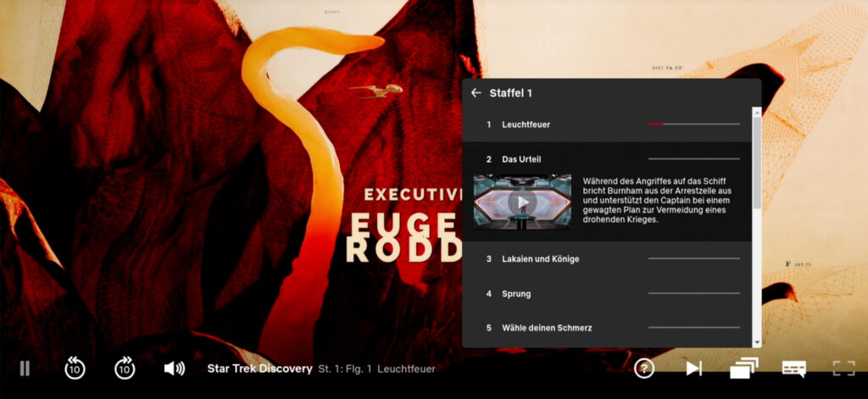Select episode 5 Wähle deinen Schmerz
868x399 pixels.
pyautogui.click(x=546, y=328)
